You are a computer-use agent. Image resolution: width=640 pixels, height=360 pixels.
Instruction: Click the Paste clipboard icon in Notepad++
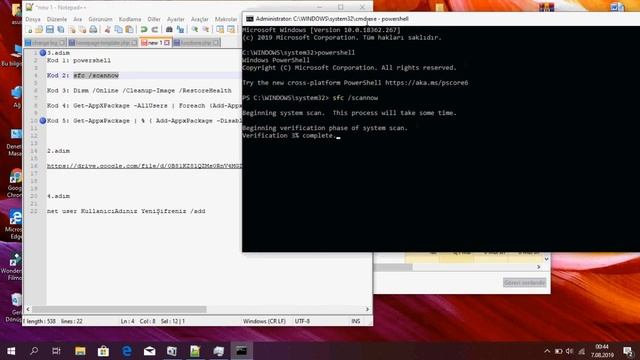pos(129,29)
